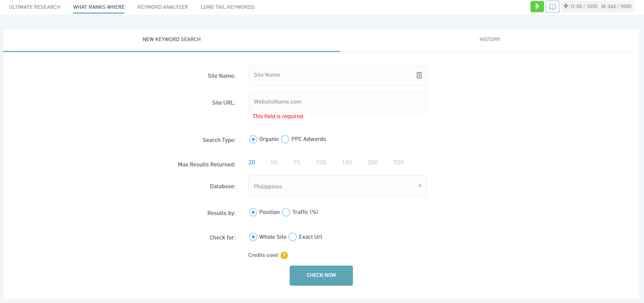Select the Whole Site radio button

(x=253, y=237)
